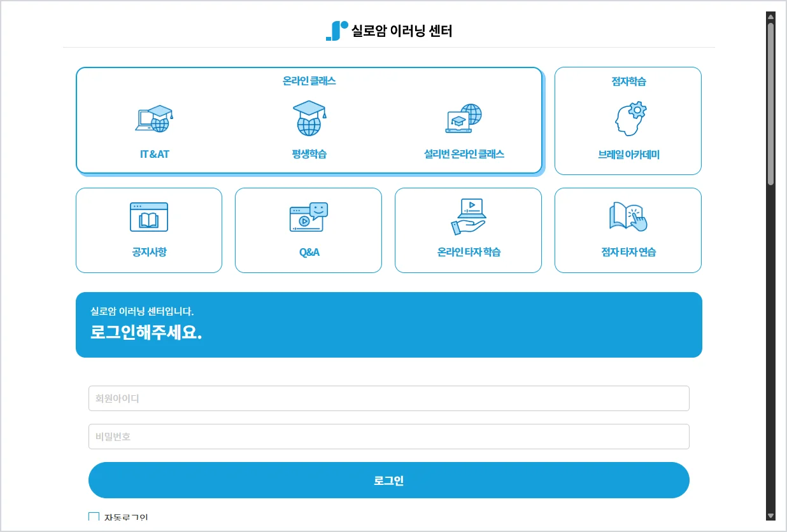Focus the 회원아이디 input field

pos(389,398)
